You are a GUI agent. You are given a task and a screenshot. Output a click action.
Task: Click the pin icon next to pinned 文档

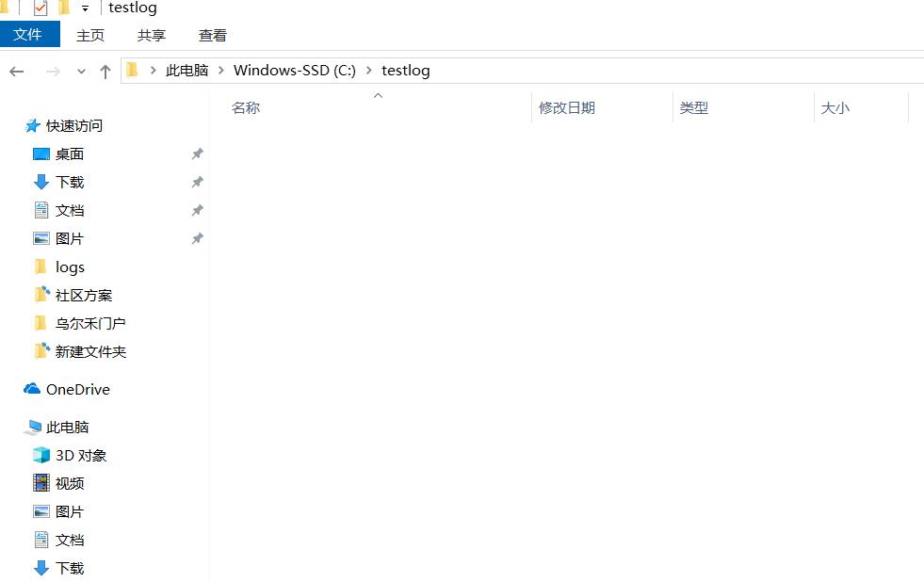[x=198, y=210]
